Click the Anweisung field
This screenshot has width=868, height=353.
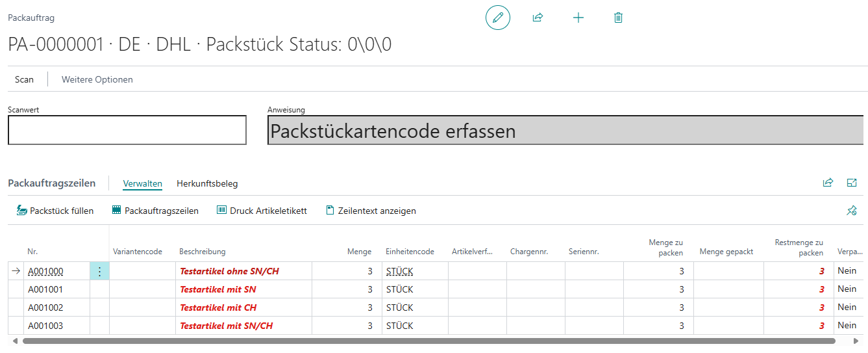[565, 130]
